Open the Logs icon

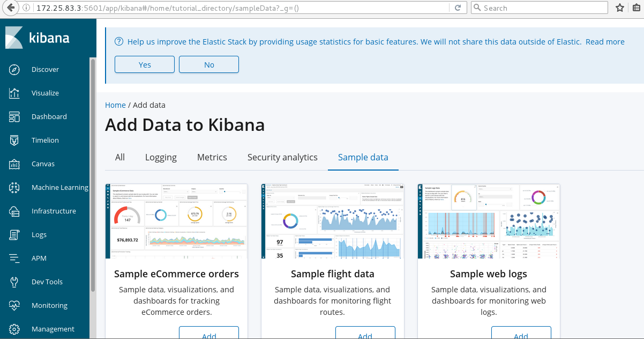(14, 235)
